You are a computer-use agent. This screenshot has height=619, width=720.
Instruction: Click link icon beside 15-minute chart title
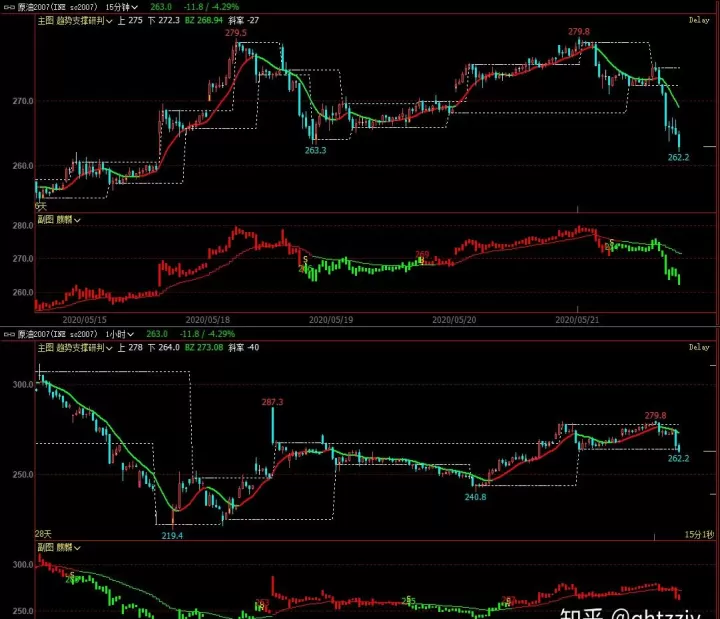(x=9, y=7)
